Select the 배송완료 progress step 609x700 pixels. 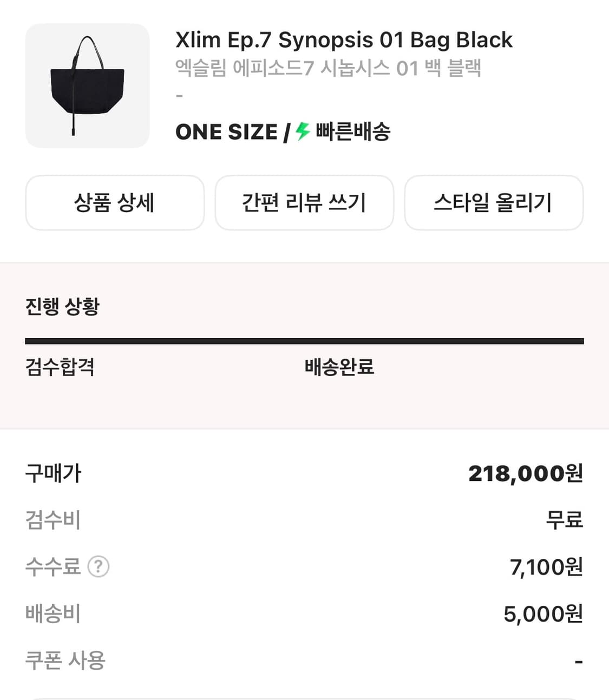point(339,367)
